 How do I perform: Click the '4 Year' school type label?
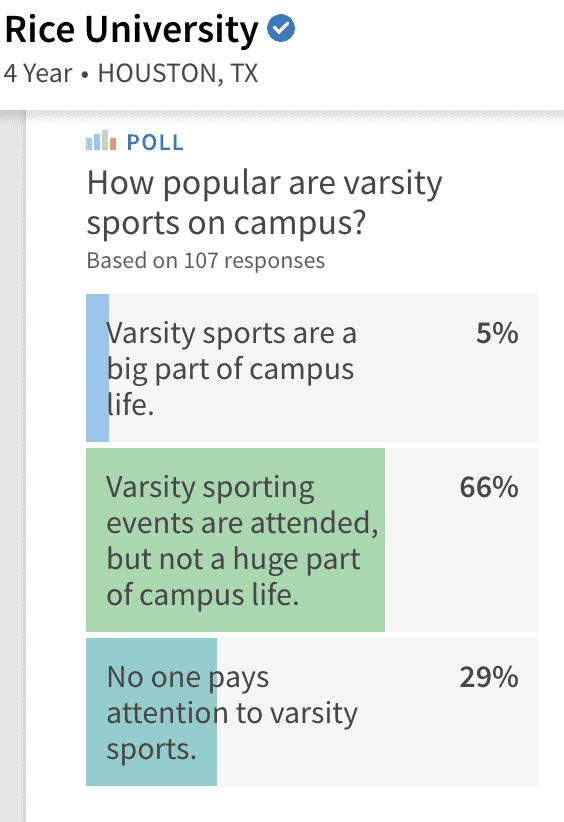[38, 73]
